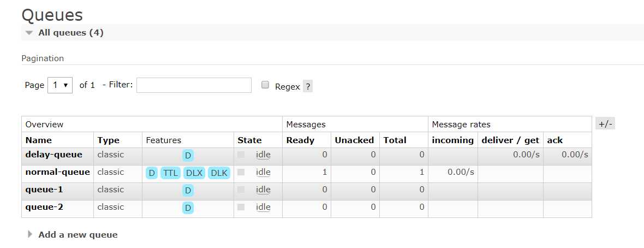
Task: Click the D badge on delay-queue row
Action: (188, 156)
